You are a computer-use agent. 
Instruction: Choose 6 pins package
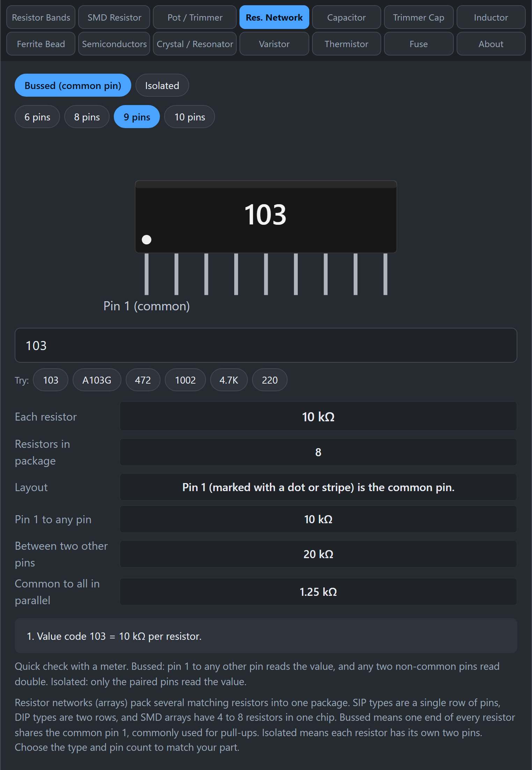click(x=37, y=117)
